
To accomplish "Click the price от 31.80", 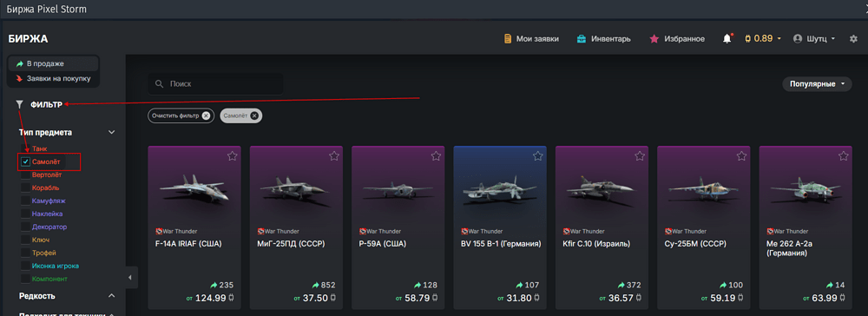I will (519, 299).
